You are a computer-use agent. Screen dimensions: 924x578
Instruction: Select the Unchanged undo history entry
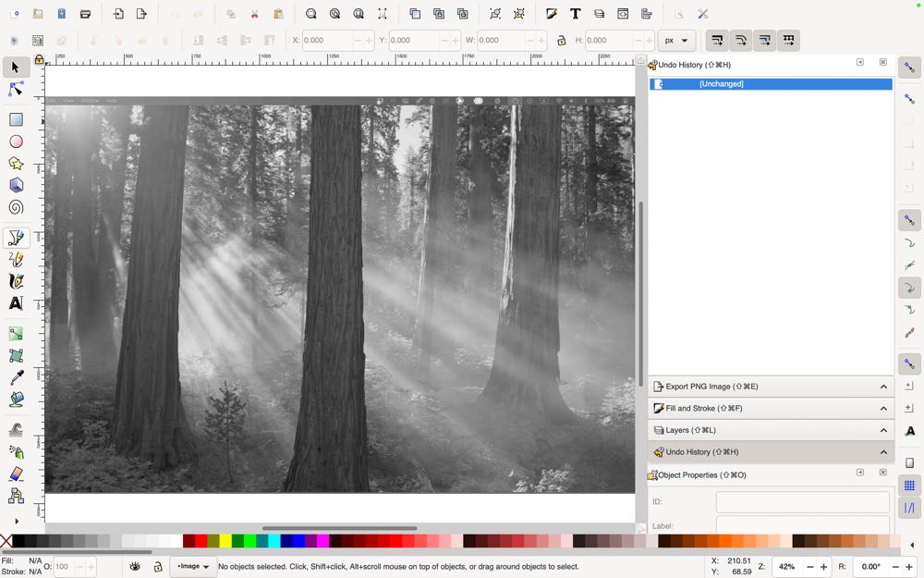771,84
